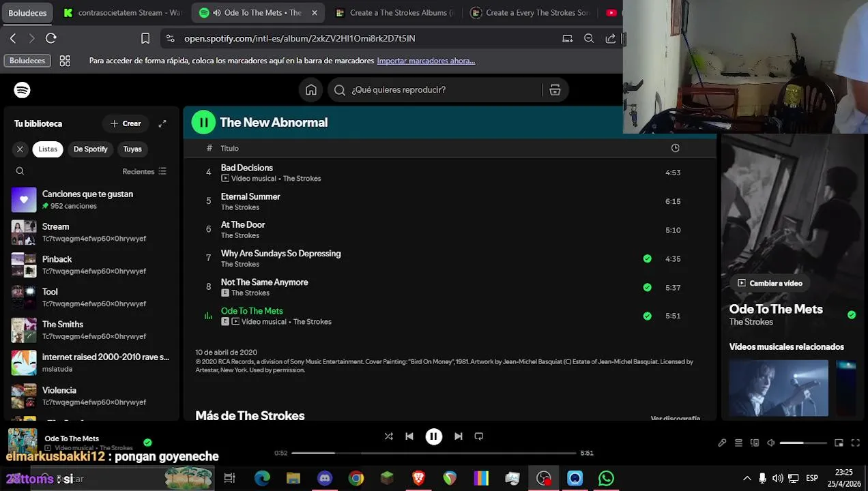Select Ode To The Mets track title

coord(252,311)
